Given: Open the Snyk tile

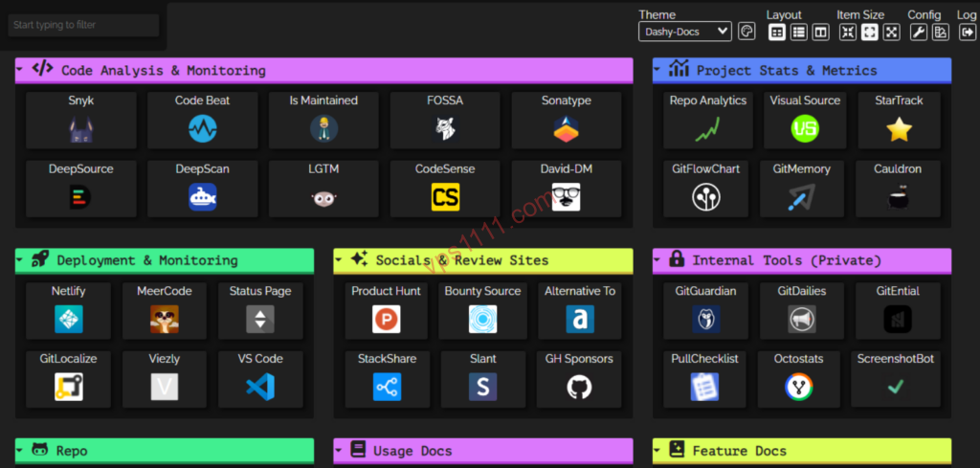Looking at the screenshot, I should (81, 120).
